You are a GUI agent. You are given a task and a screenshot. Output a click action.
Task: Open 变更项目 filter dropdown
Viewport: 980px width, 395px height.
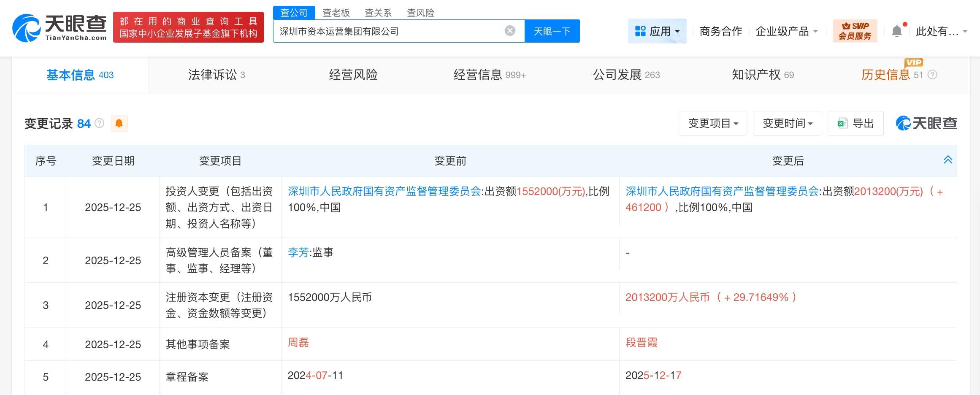712,123
